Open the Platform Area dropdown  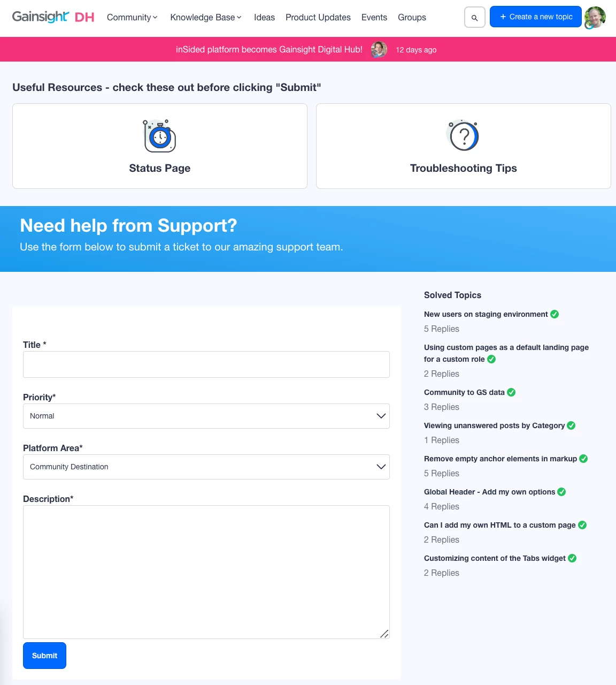[x=206, y=467]
